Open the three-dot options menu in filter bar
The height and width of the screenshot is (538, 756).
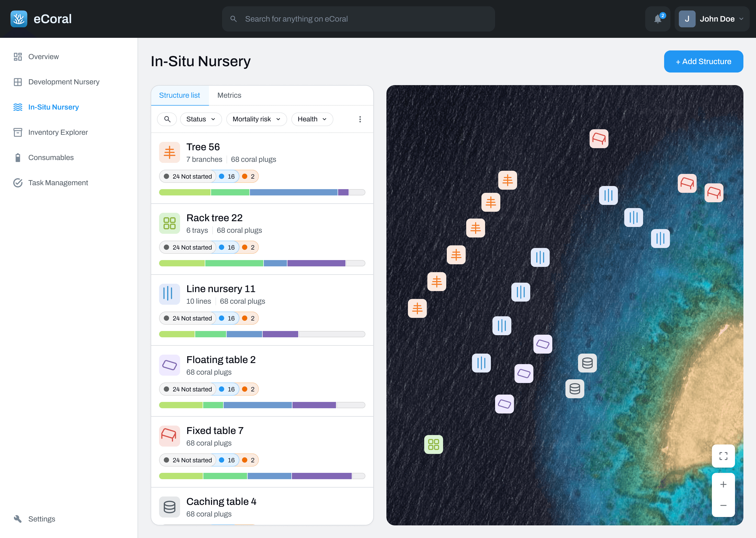360,119
